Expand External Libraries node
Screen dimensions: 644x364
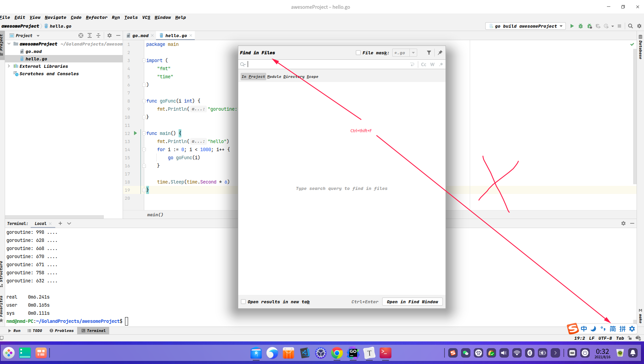tap(9, 66)
